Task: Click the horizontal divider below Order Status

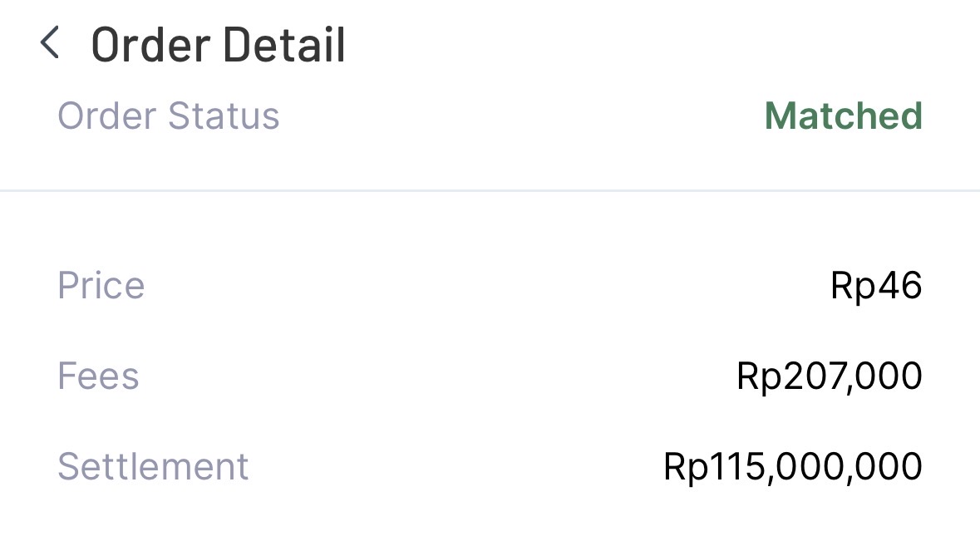Action: click(490, 190)
